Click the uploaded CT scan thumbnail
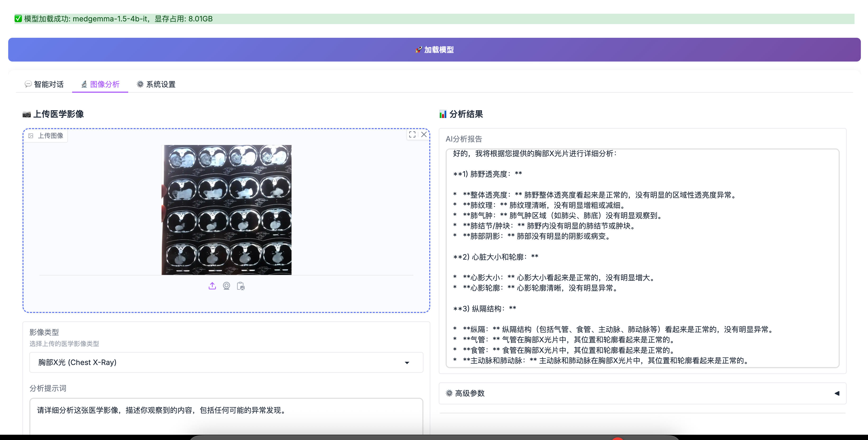Image resolution: width=868 pixels, height=440 pixels. tap(227, 210)
